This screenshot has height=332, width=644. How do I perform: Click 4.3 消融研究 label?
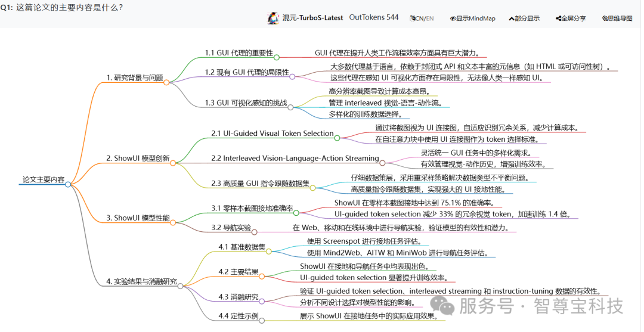[238, 296]
